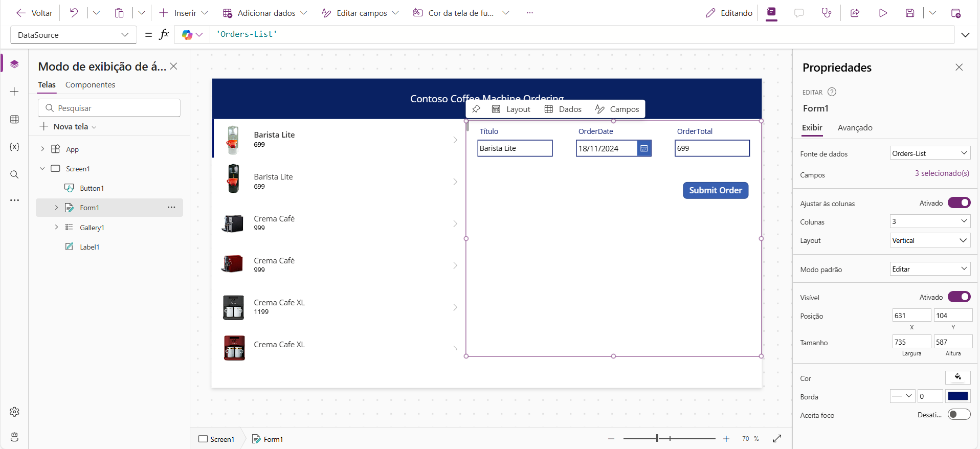Click the Pesquisar search field
The image size is (980, 449).
109,108
